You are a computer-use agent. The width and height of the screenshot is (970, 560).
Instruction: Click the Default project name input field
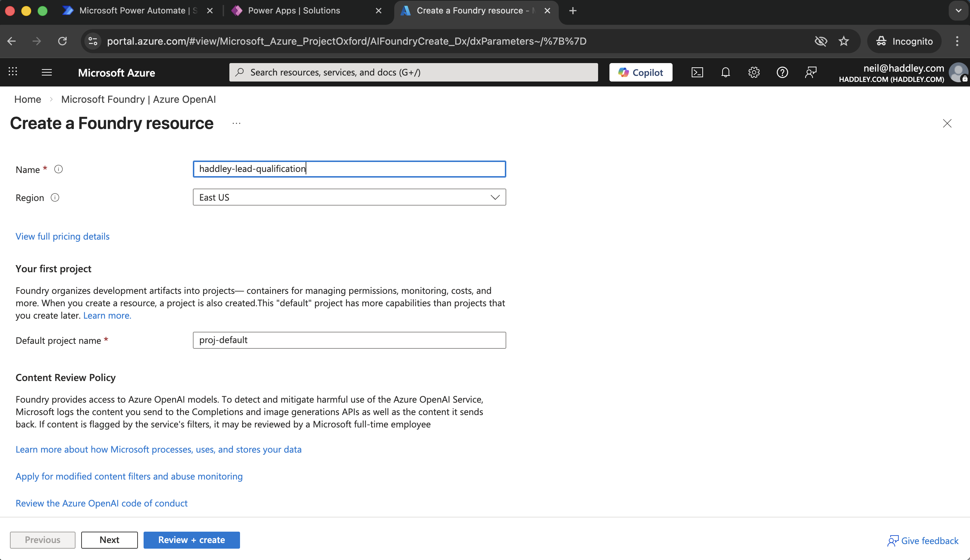tap(349, 340)
